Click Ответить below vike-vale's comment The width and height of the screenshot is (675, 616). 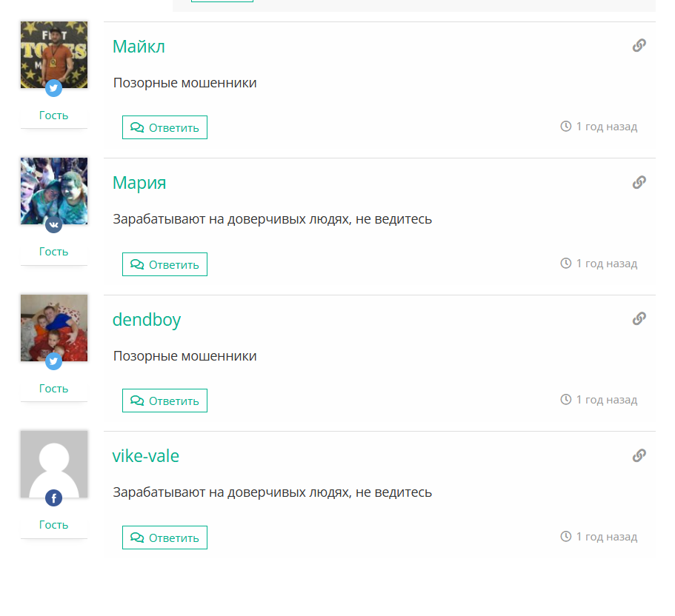165,538
